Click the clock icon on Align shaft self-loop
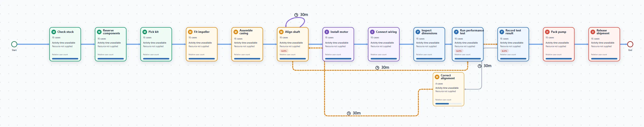Image resolution: width=644 pixels, height=127 pixels. (x=296, y=15)
